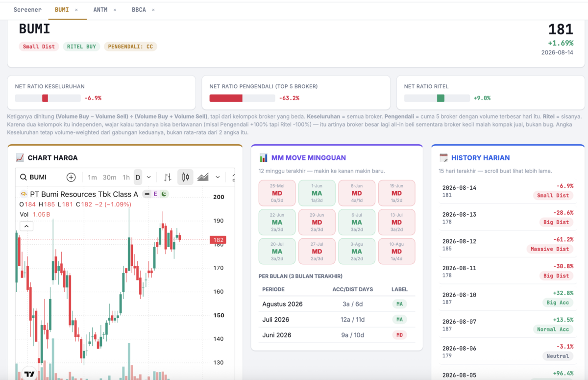588x380 pixels.
Task: Click the Massive Dist badge for 2026-08-12
Action: (x=550, y=249)
